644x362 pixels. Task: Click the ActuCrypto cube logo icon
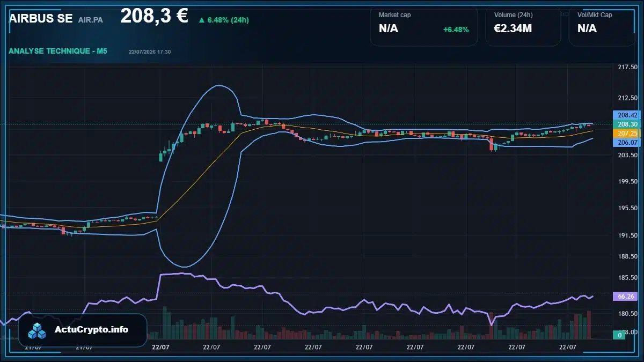click(38, 330)
